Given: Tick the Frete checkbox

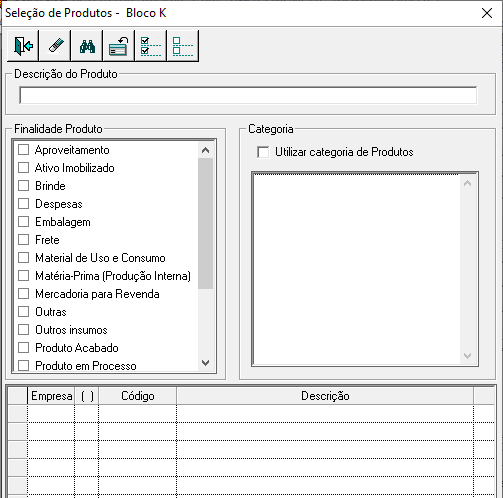Looking at the screenshot, I should [23, 240].
